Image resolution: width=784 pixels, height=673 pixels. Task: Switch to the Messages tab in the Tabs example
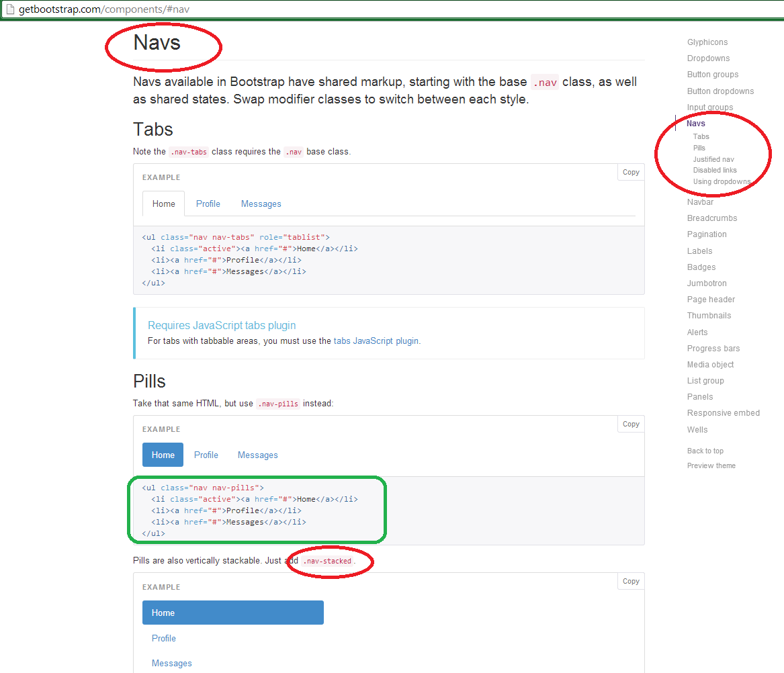point(261,204)
